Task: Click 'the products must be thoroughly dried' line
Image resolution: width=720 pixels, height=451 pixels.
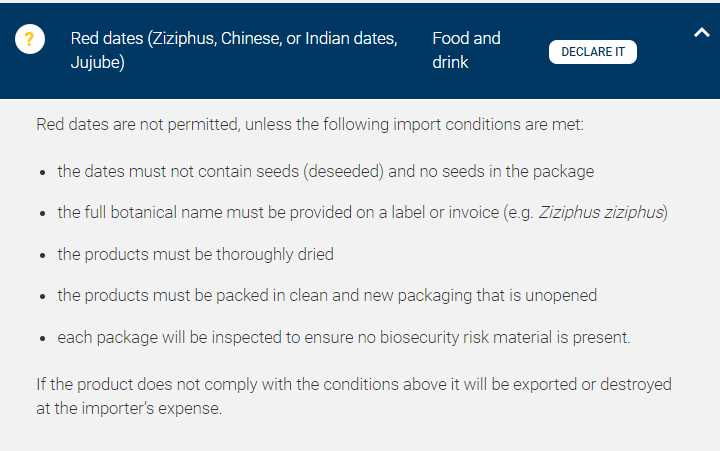Action: pyautogui.click(x=196, y=254)
